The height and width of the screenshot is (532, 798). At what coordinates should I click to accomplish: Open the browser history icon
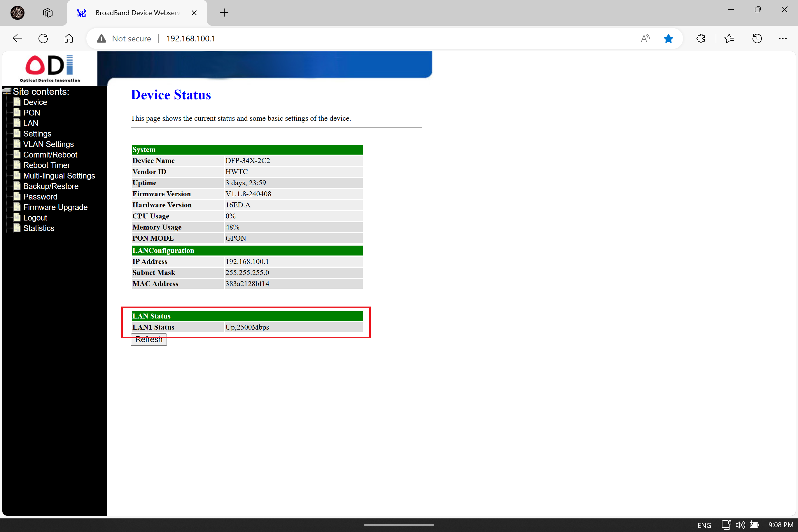click(757, 38)
